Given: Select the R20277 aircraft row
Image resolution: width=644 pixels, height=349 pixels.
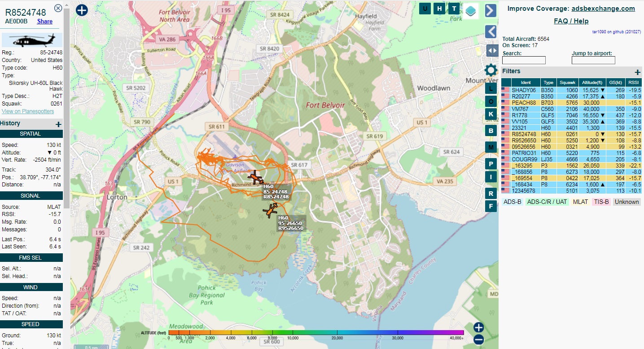Looking at the screenshot, I should pos(571,97).
